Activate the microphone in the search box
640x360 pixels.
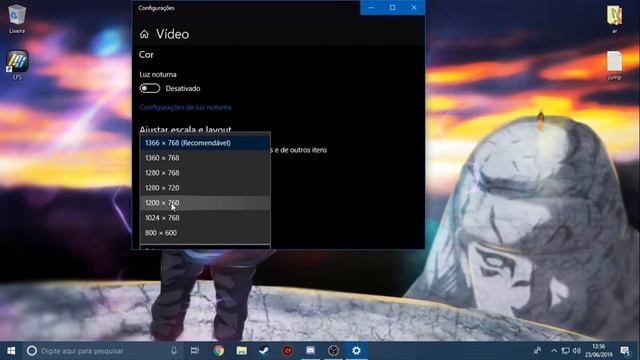tap(174, 351)
